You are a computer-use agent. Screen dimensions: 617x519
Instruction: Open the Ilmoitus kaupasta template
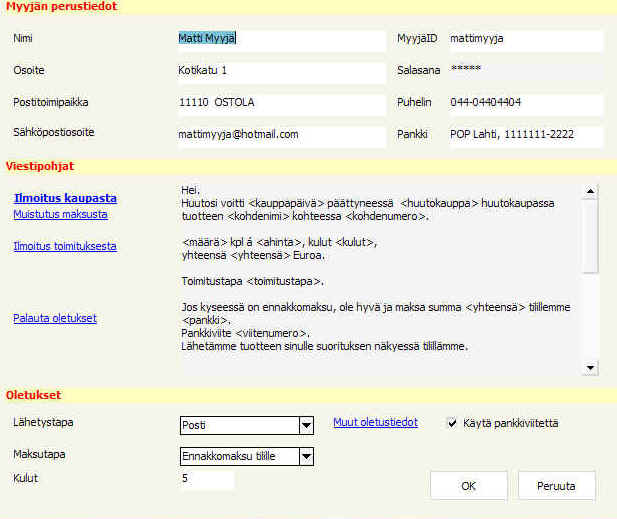[65, 198]
